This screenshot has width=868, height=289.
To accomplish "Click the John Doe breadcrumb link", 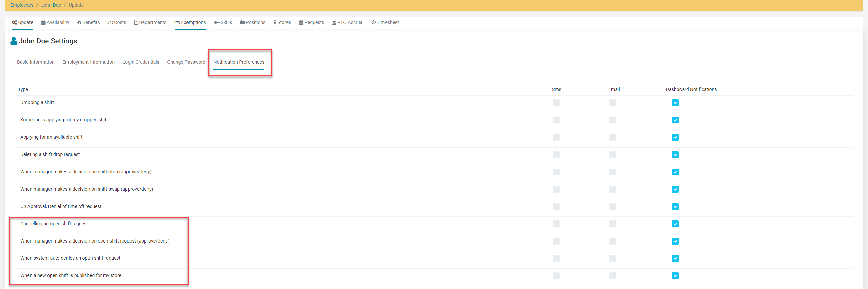I will point(51,5).
